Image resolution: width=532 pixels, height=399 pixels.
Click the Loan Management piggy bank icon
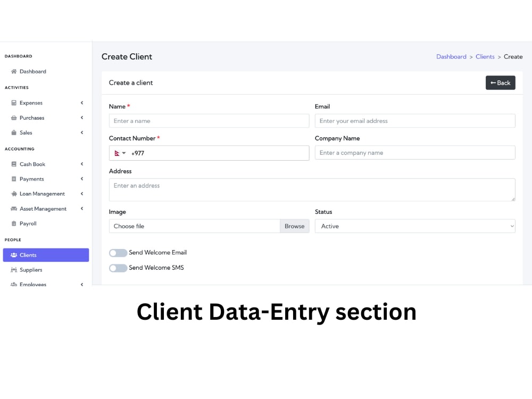coord(14,194)
